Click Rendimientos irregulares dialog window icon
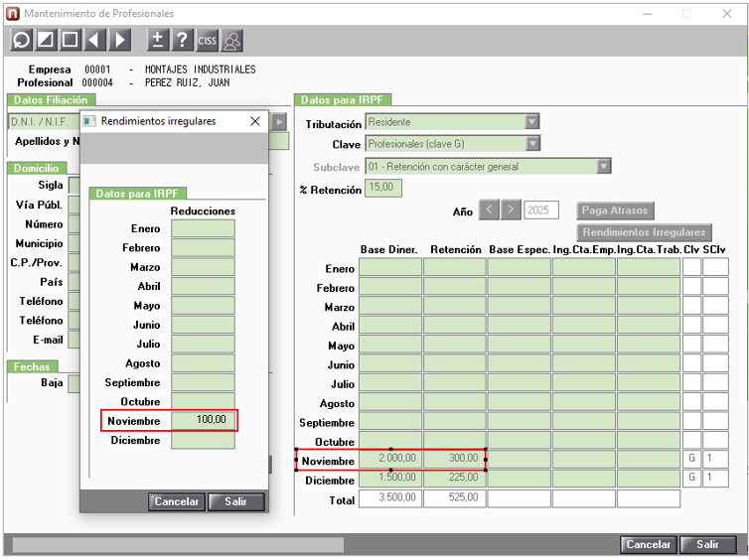This screenshot has width=749, height=560. click(x=89, y=121)
